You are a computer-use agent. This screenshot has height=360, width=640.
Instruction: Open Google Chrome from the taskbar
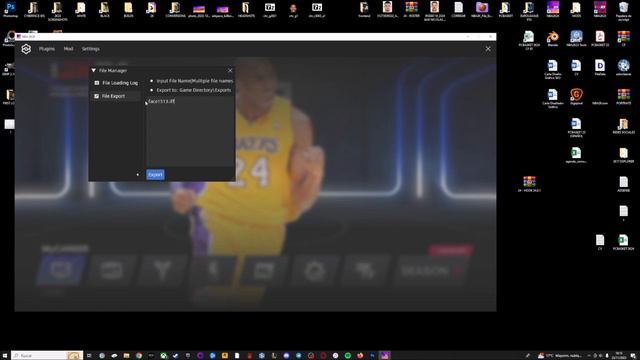click(139, 356)
